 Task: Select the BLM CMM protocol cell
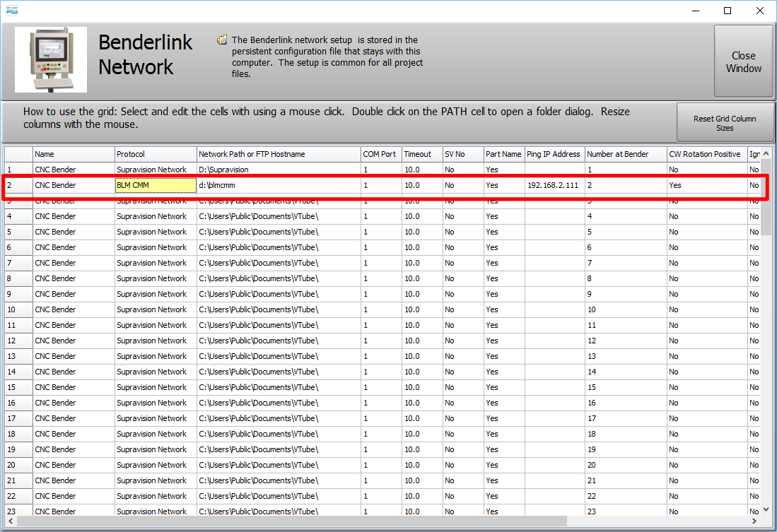(x=156, y=185)
